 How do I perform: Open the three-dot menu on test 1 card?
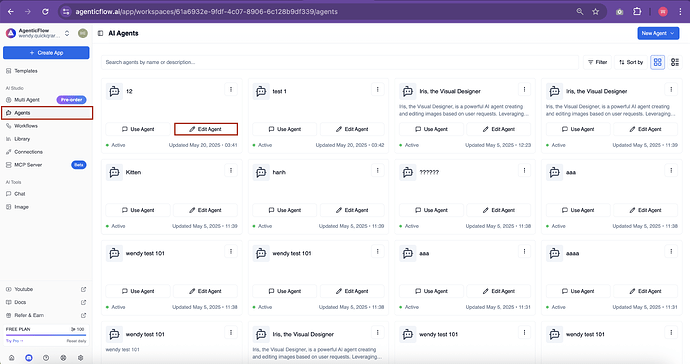pos(378,90)
